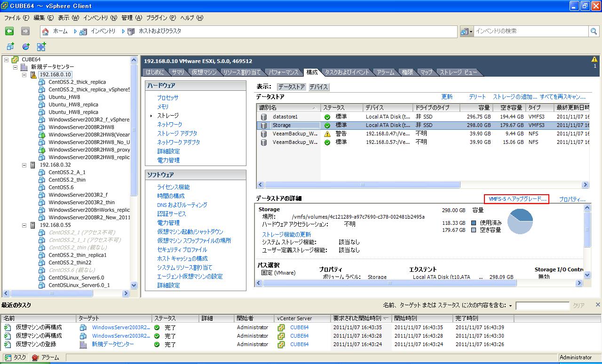Open the search type dropdown arrow

[x=471, y=32]
